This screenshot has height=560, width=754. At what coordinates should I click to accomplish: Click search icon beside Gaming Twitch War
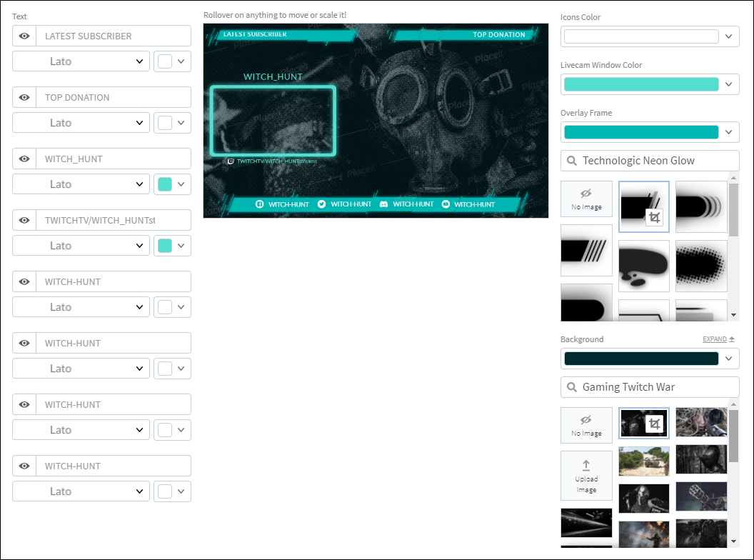[x=572, y=387]
